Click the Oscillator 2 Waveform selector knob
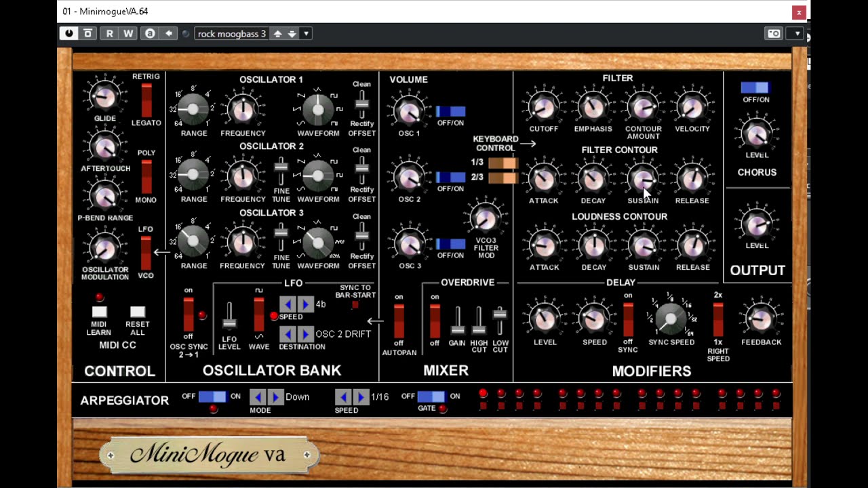 click(318, 175)
